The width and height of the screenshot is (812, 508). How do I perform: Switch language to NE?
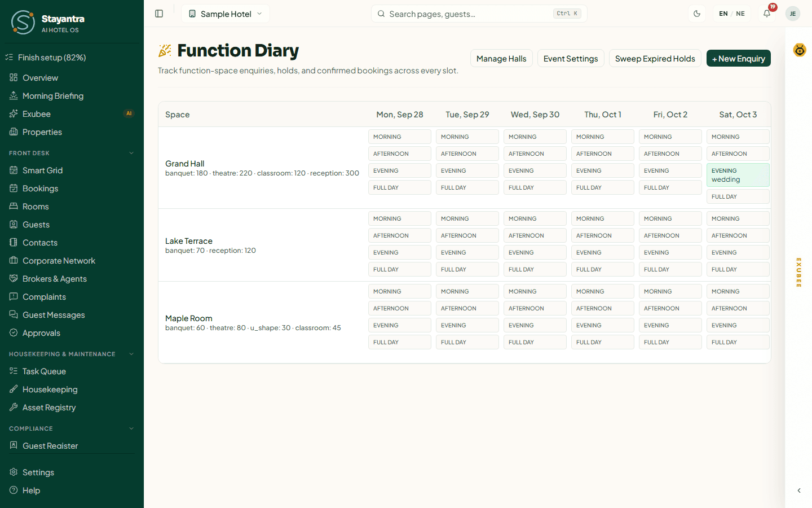pos(740,14)
